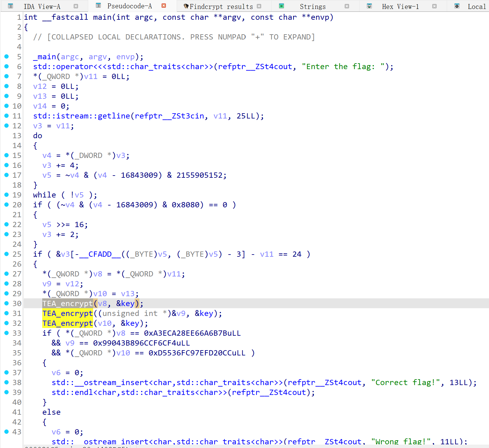Toggle the breakpoint dot on line 30

[6, 303]
